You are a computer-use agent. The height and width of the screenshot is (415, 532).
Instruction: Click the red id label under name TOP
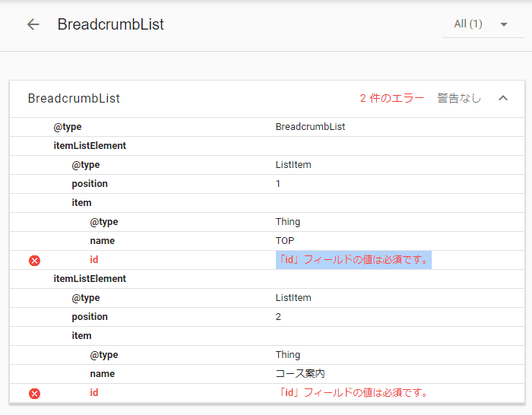tap(94, 260)
